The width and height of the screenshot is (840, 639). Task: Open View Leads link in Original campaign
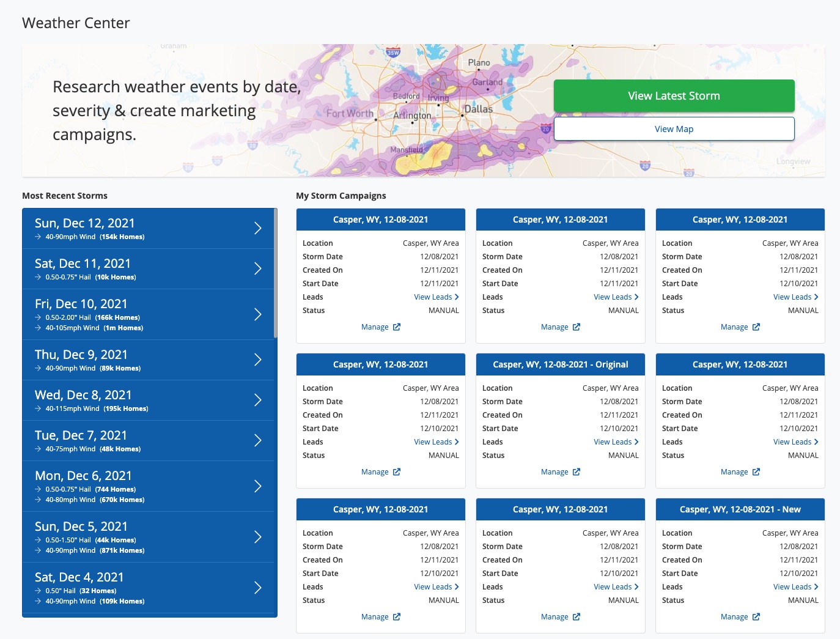[x=612, y=442]
